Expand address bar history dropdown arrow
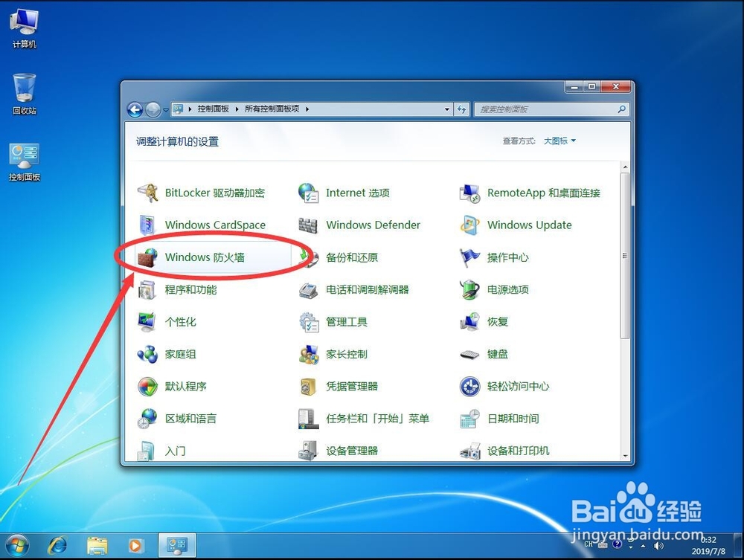The image size is (744, 560). (x=447, y=109)
